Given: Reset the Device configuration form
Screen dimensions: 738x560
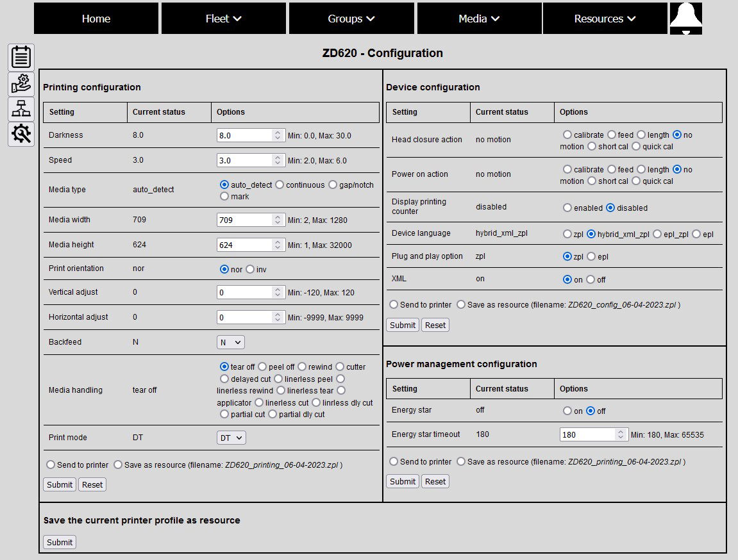Looking at the screenshot, I should 435,325.
